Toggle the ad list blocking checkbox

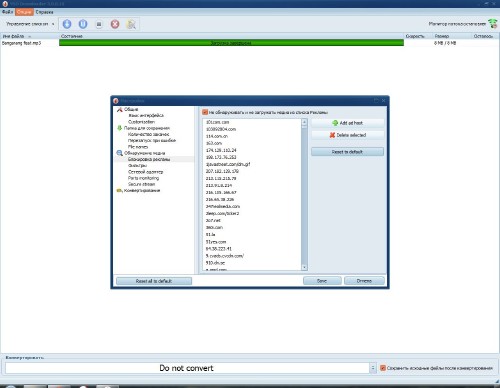click(205, 112)
